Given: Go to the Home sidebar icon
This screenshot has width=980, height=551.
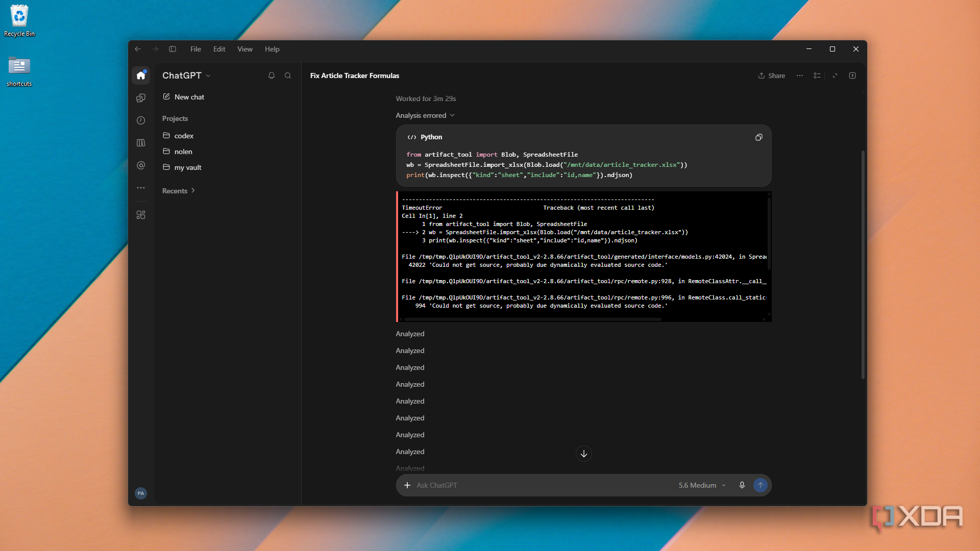Looking at the screenshot, I should point(141,76).
